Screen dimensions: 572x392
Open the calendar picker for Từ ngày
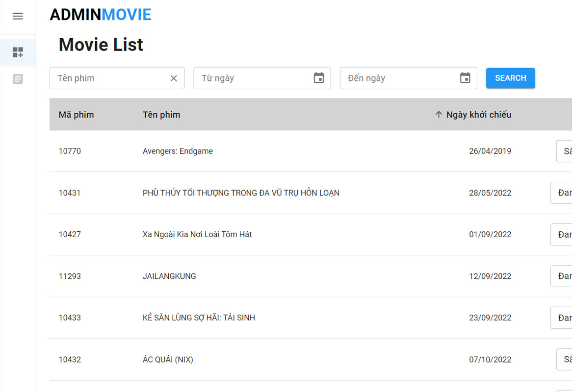coord(320,78)
